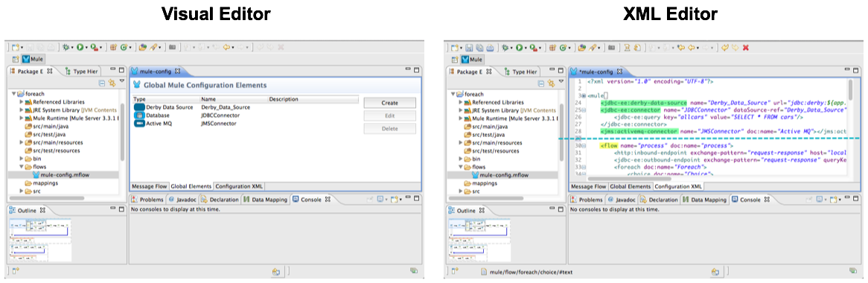The height and width of the screenshot is (283, 868).
Task: Click the red X icon in XML Editor toolbar
Action: point(746,48)
